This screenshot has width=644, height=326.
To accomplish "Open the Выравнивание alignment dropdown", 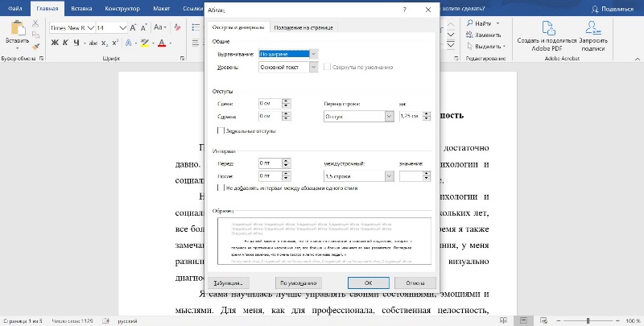I will click(x=314, y=54).
